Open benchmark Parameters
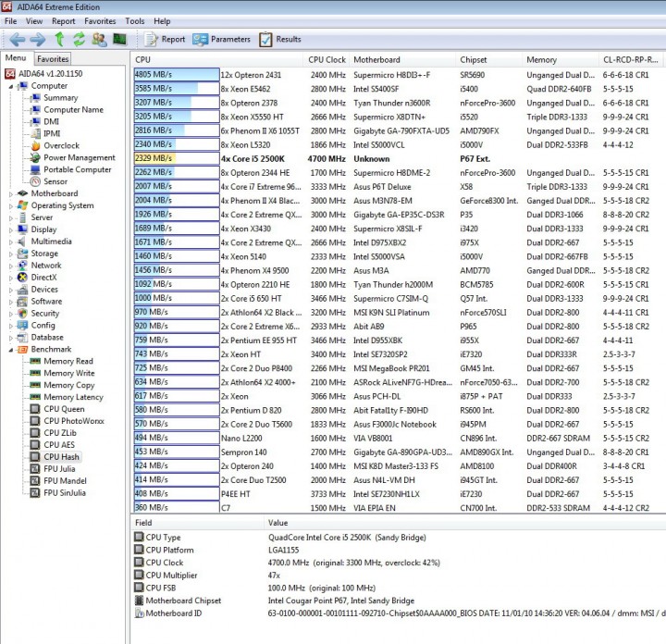This screenshot has height=644, width=666. pyautogui.click(x=221, y=40)
